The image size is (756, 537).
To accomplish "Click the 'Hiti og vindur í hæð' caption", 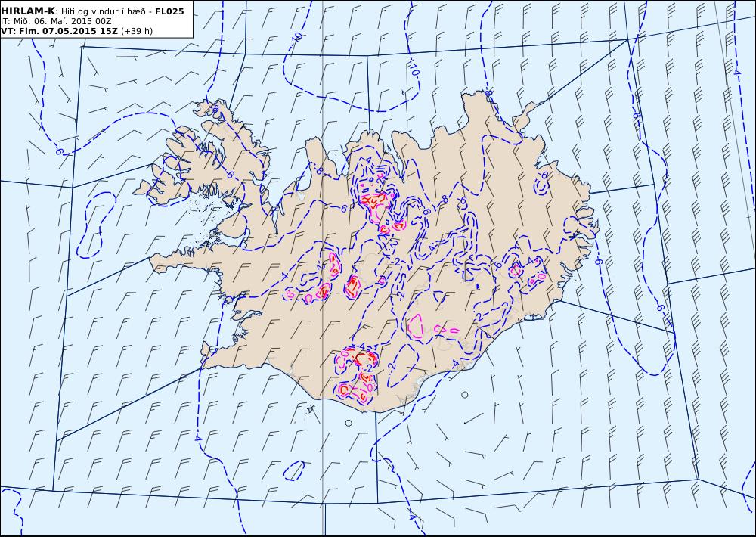I will point(103,12).
